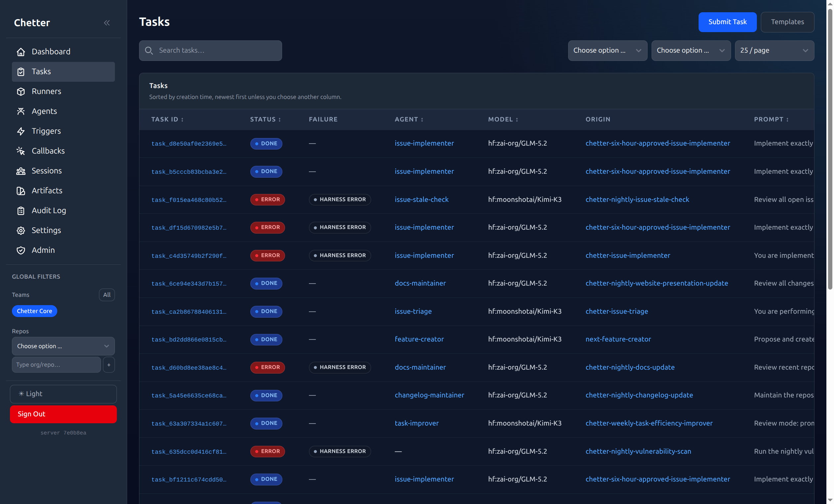Select All teams filter
The image size is (834, 504).
tap(107, 295)
